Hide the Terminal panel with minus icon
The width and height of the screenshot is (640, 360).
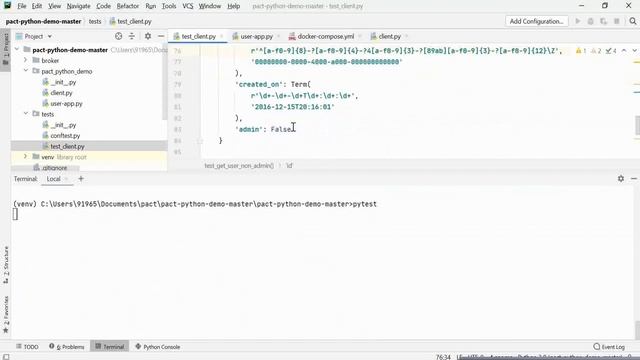click(633, 178)
